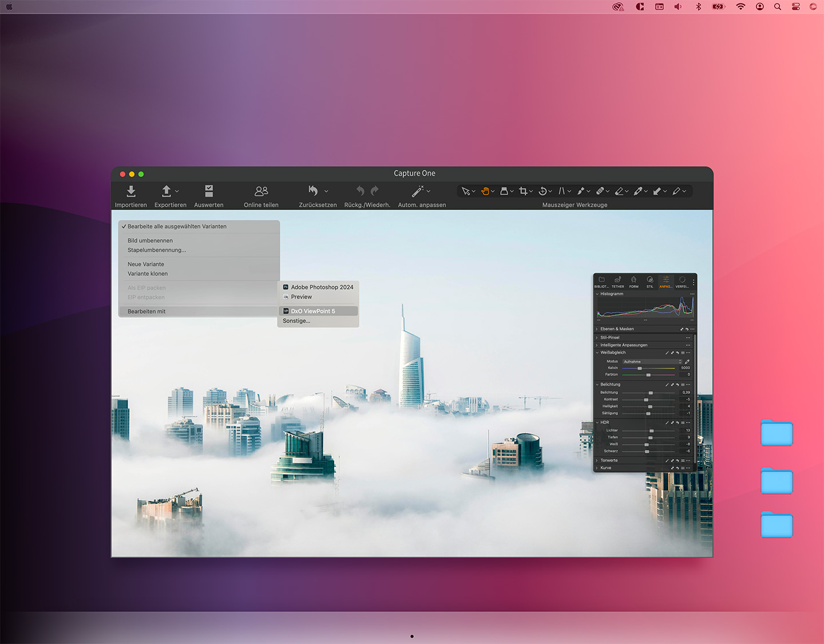Select the Heal bandage tool
824x644 pixels.
click(x=600, y=191)
